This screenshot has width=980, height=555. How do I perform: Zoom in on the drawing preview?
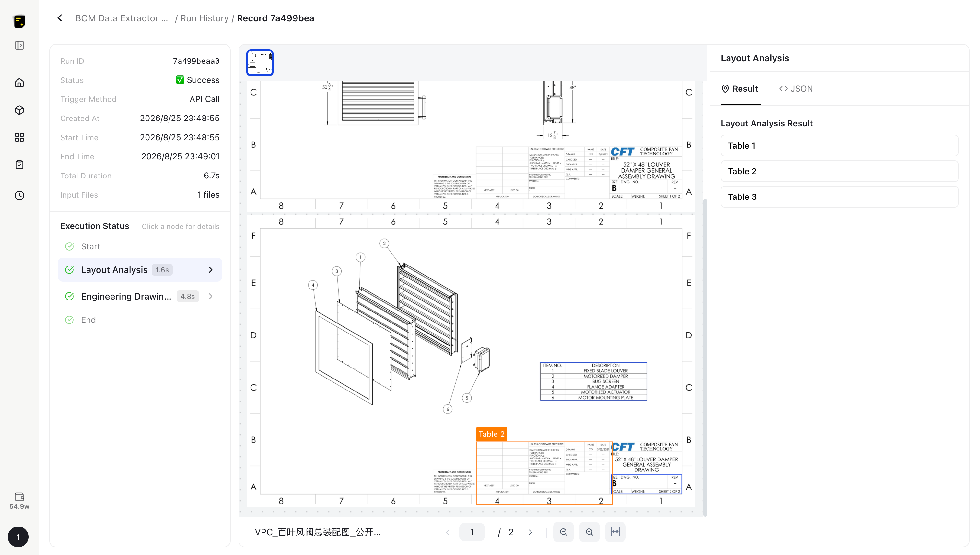click(589, 532)
